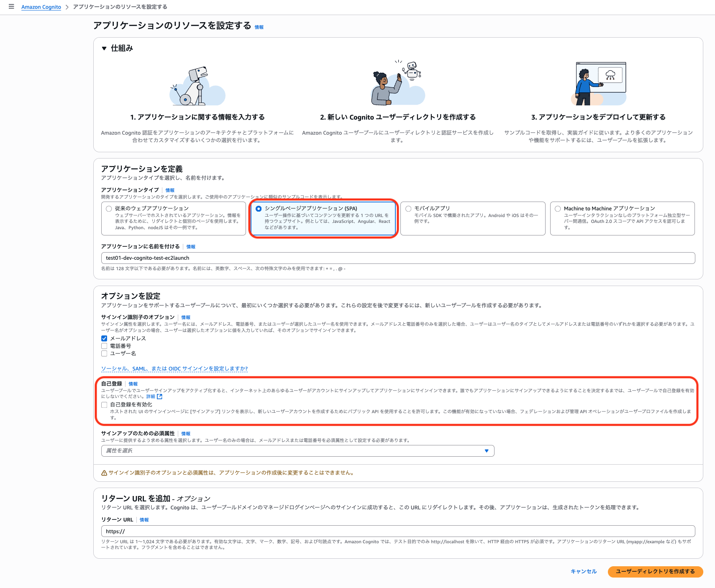This screenshot has height=588, width=715.
Task: Open 情報 link beside アプリケーションタイプ
Action: click(170, 190)
